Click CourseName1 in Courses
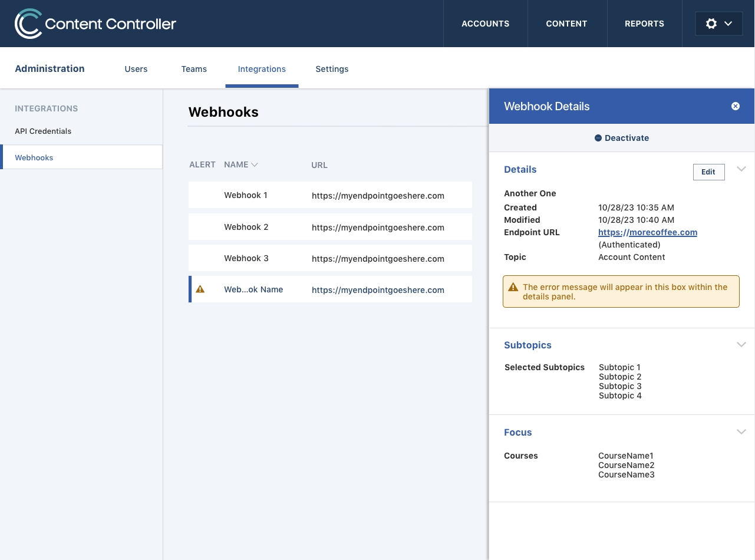Viewport: 755px width, 560px height. 626,456
